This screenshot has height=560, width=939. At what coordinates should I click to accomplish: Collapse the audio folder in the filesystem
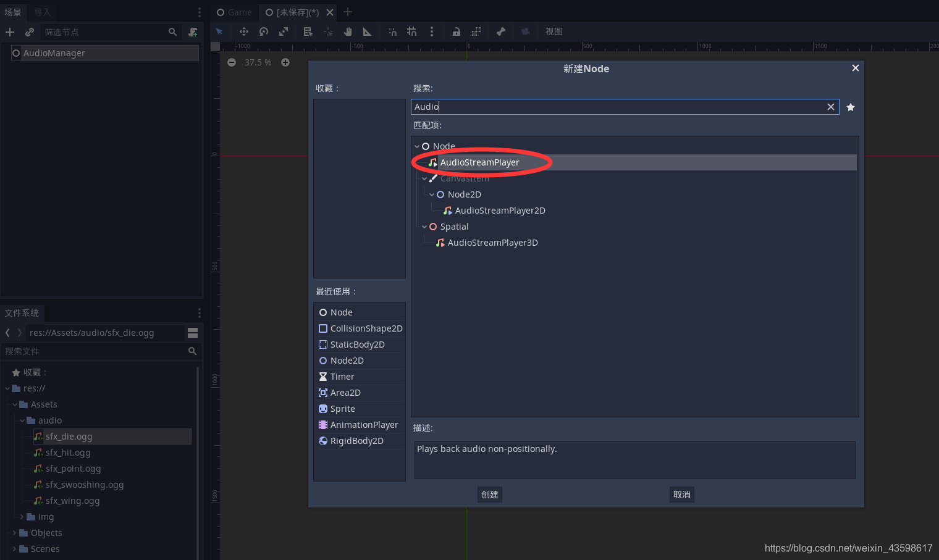[x=23, y=420]
